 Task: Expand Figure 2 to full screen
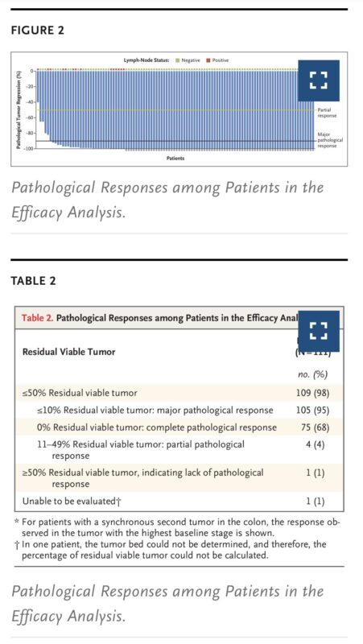tap(319, 80)
